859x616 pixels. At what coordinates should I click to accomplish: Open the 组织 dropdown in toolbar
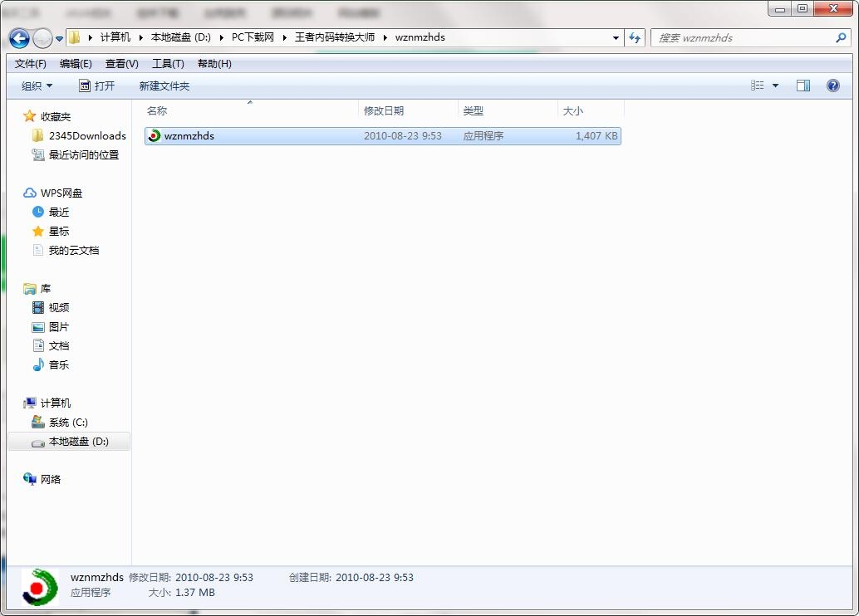click(x=37, y=86)
